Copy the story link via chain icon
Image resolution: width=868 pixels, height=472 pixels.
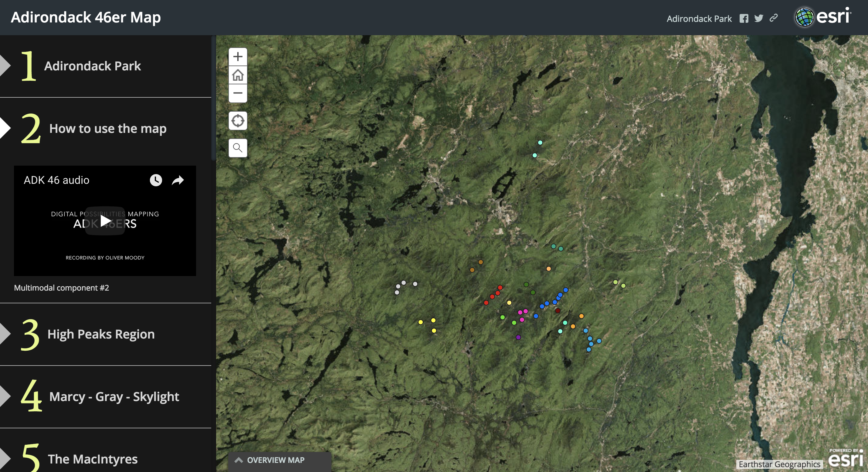click(774, 18)
